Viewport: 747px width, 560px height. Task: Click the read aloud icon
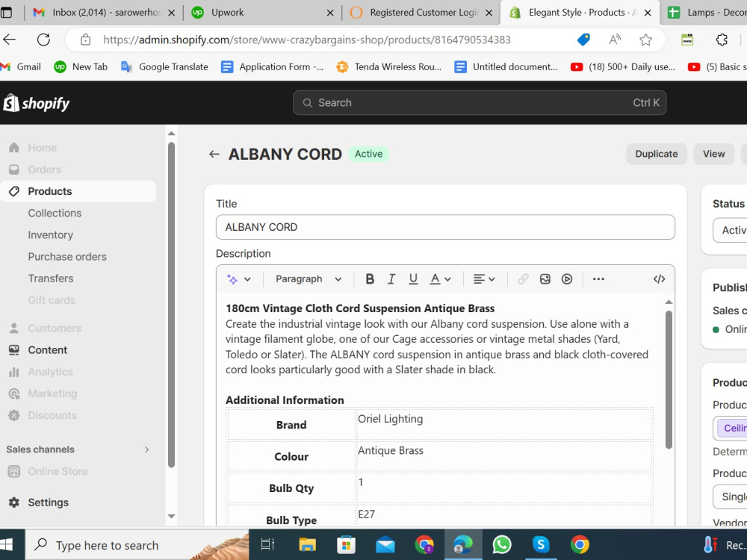(615, 40)
